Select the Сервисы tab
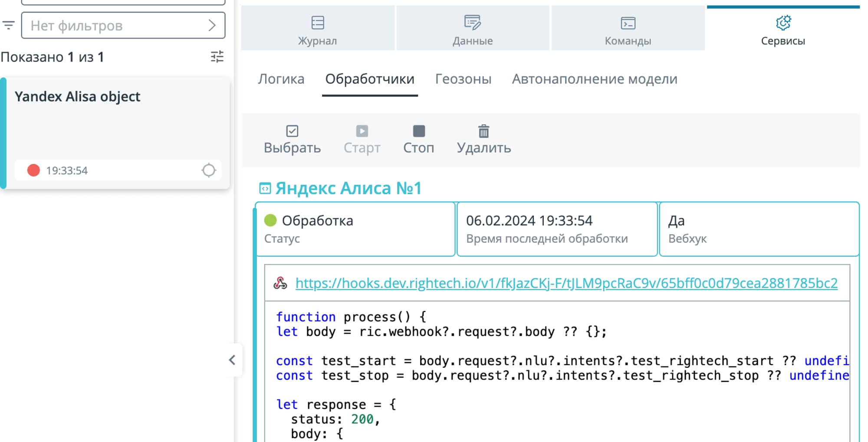Screen dimensions: 868x442 783,29
